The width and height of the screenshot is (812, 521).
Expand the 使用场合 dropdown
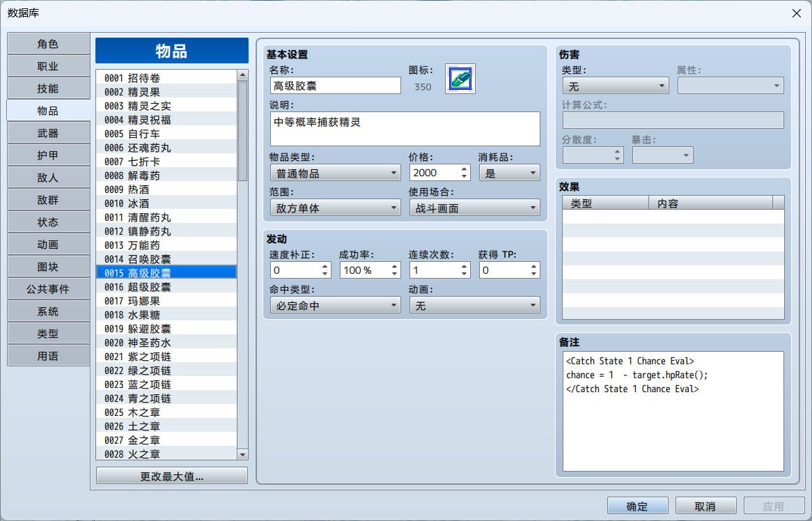click(x=474, y=208)
